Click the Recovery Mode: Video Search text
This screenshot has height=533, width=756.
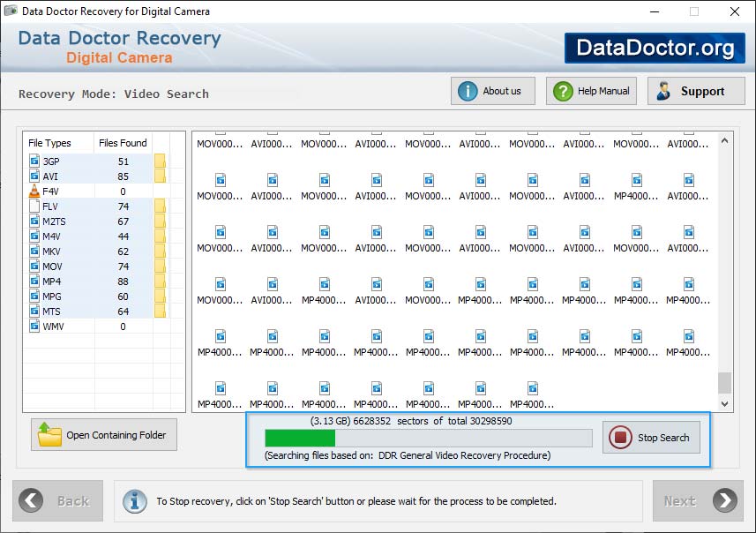114,94
